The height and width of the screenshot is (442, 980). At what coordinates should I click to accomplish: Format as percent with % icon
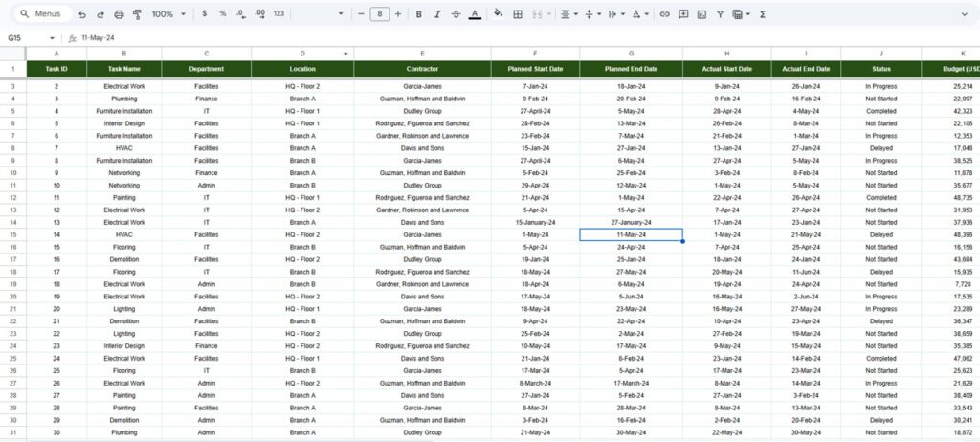[222, 13]
